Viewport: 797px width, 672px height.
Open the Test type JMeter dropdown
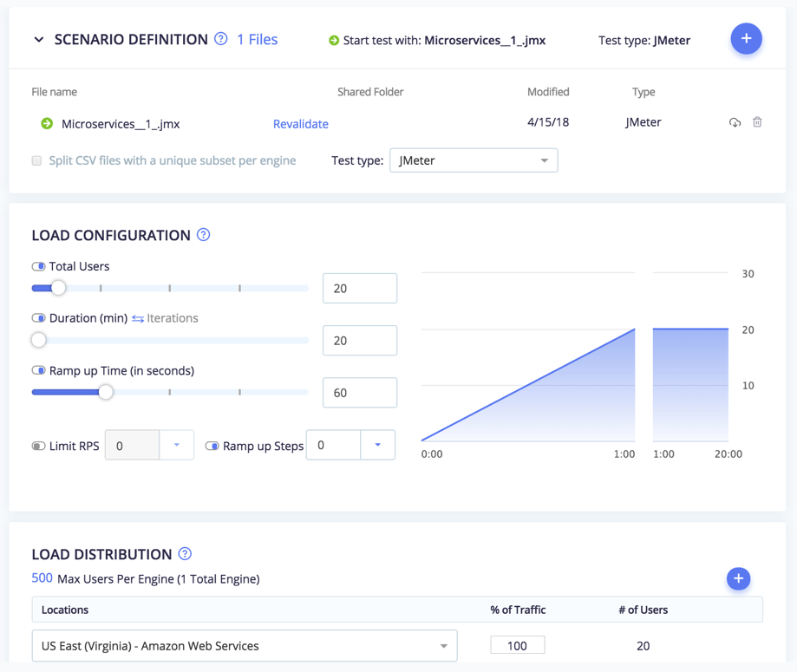[x=474, y=160]
